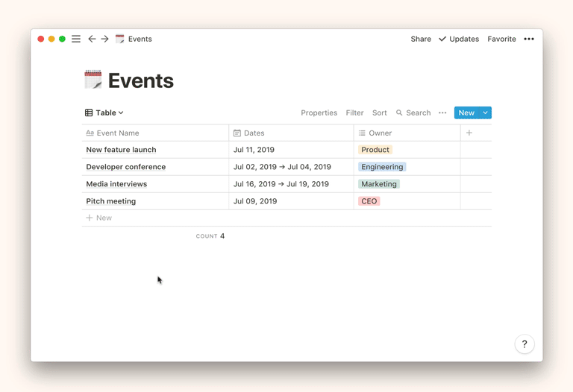Open the Updates panel

(459, 39)
